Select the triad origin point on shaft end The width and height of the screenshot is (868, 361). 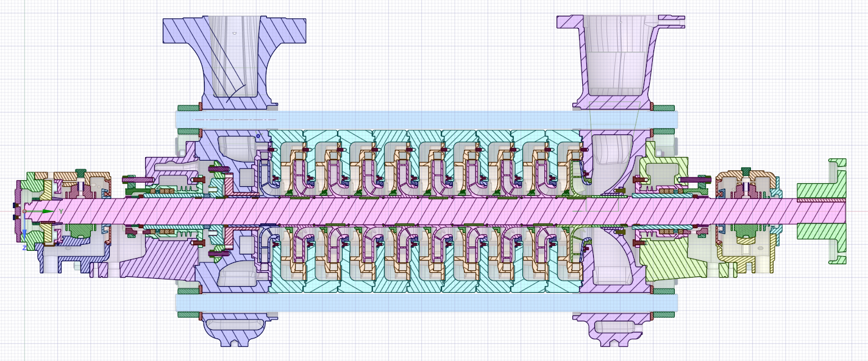(24, 211)
